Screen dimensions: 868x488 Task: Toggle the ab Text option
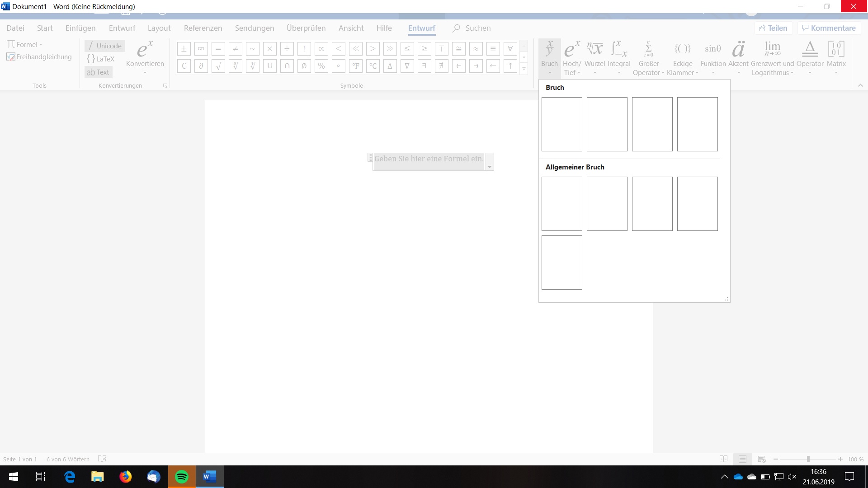tap(98, 72)
